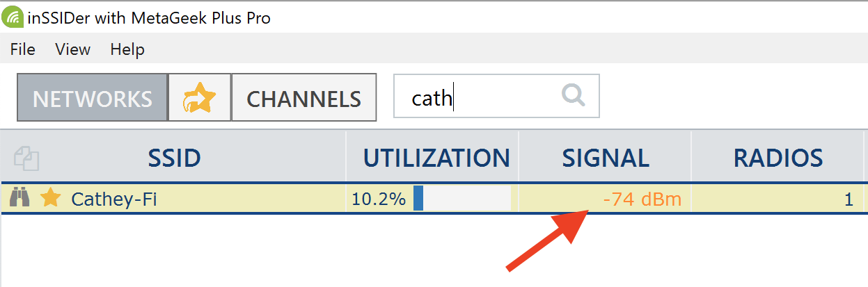Image resolution: width=868 pixels, height=287 pixels.
Task: Sort by the UTILIZATION column header
Action: [x=436, y=158]
